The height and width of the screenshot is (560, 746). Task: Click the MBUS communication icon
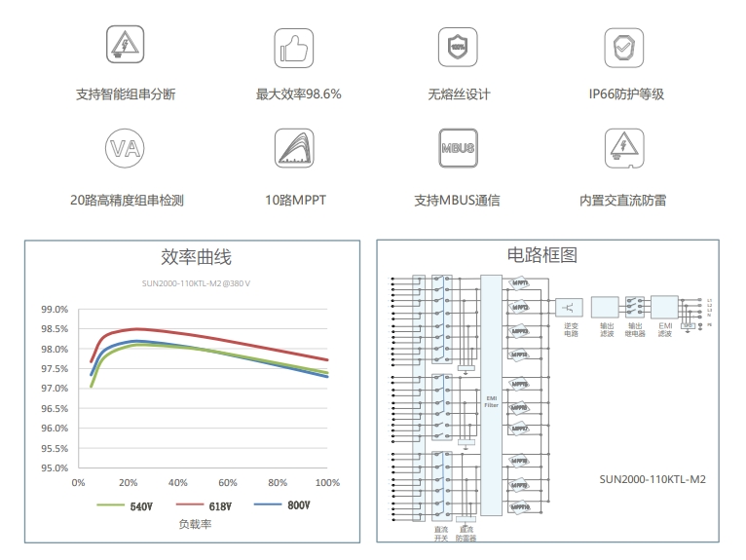click(x=457, y=149)
